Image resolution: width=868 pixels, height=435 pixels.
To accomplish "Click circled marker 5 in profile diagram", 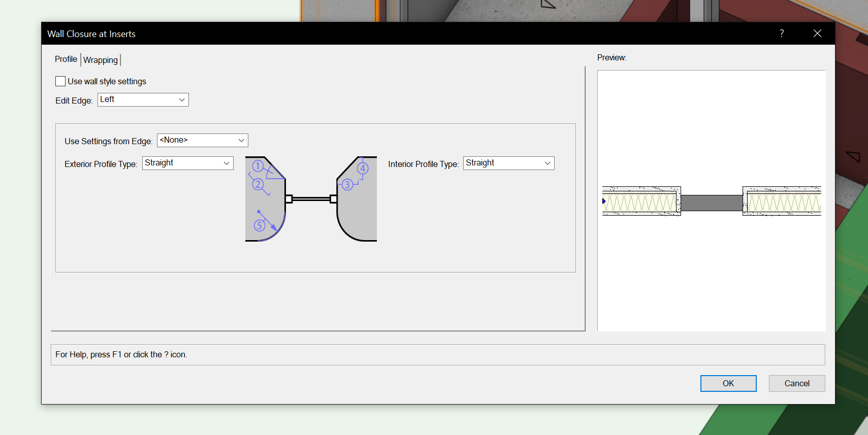I will click(x=260, y=225).
